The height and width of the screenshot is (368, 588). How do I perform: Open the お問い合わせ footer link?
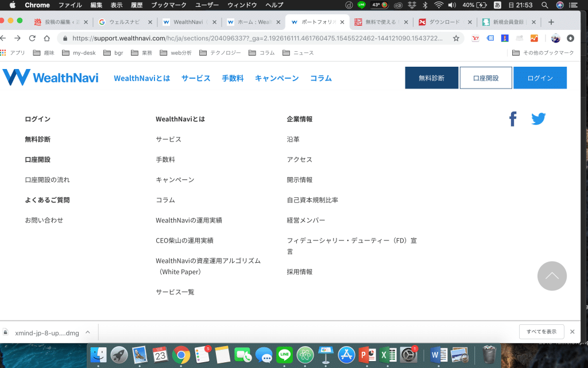(44, 220)
